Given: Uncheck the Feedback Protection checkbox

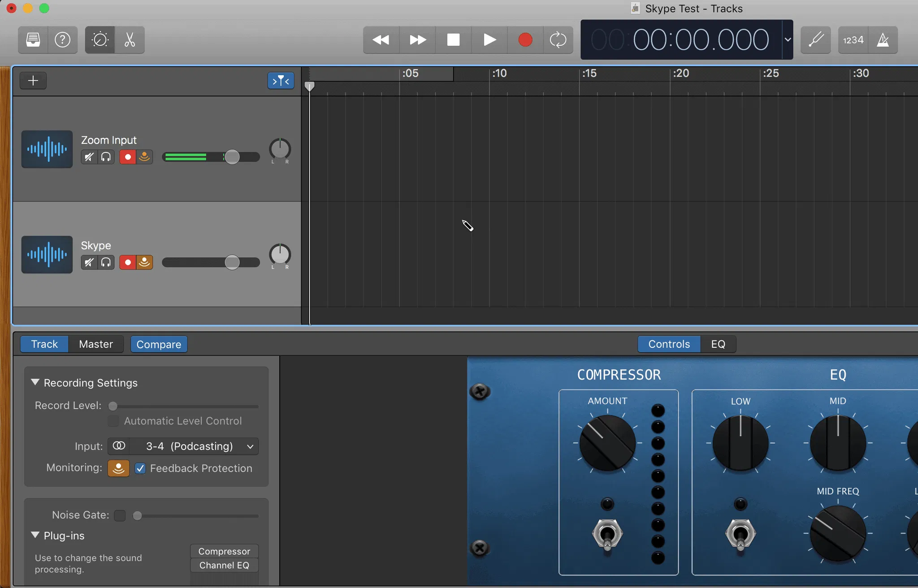Looking at the screenshot, I should 140,468.
